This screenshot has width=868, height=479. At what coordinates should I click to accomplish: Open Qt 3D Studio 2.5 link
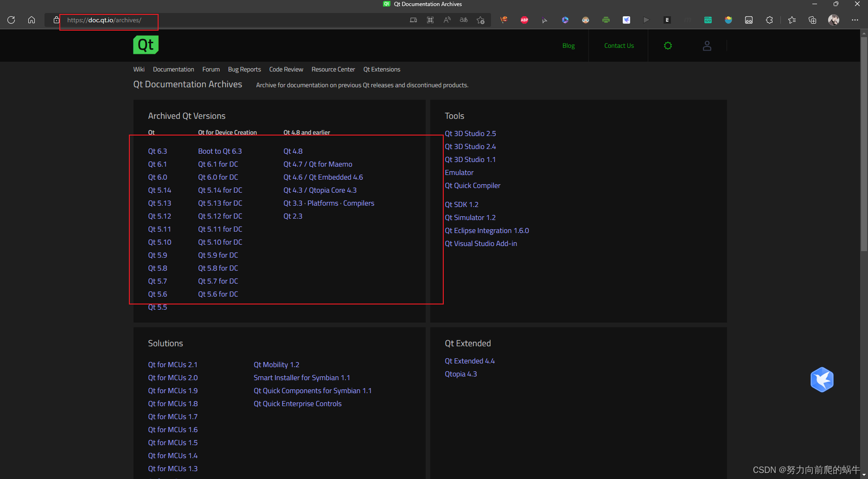point(470,134)
